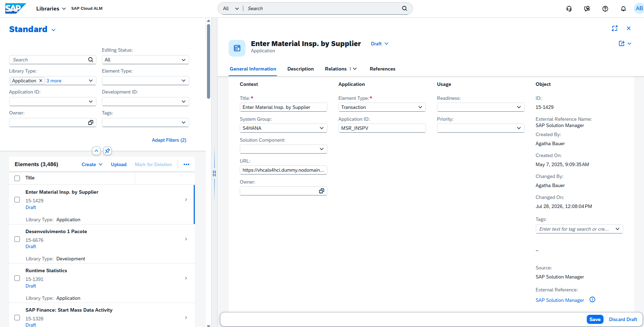
Task: Collapse the filter header with up arrow
Action: (x=96, y=151)
